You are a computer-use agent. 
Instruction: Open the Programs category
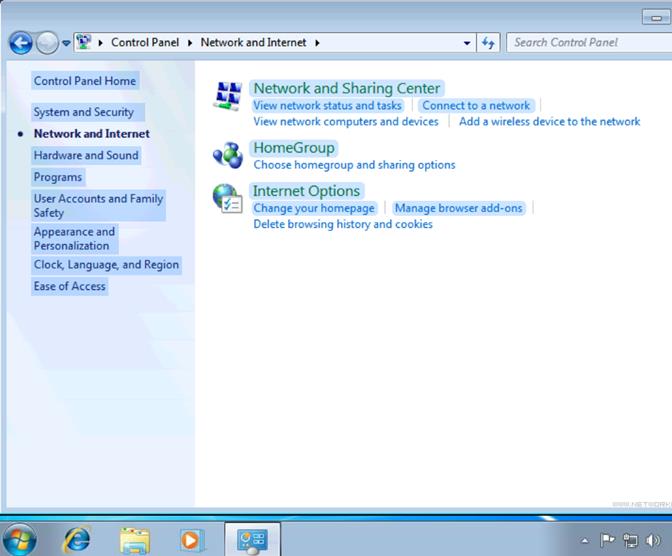(x=58, y=177)
